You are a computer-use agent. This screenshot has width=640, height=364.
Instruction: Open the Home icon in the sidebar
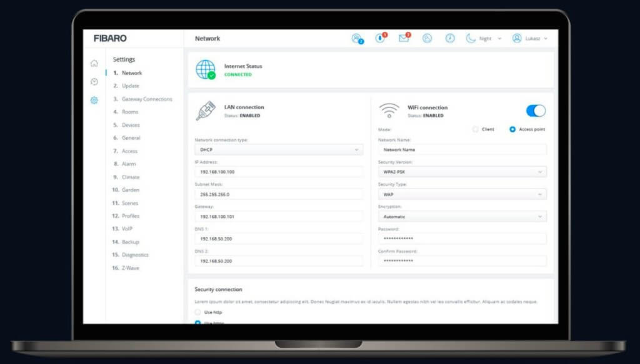click(x=94, y=63)
